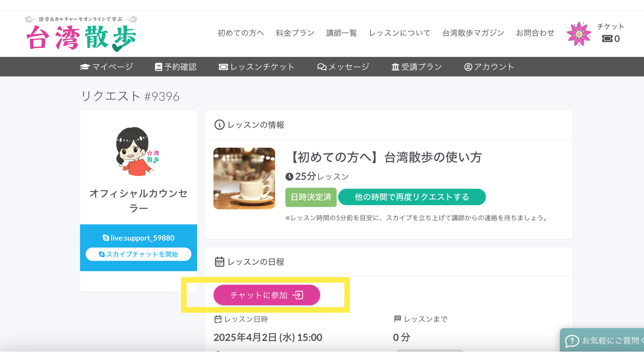The height and width of the screenshot is (362, 644).
Task: Click the clock icon next to 25分レッスン
Action: (x=289, y=177)
